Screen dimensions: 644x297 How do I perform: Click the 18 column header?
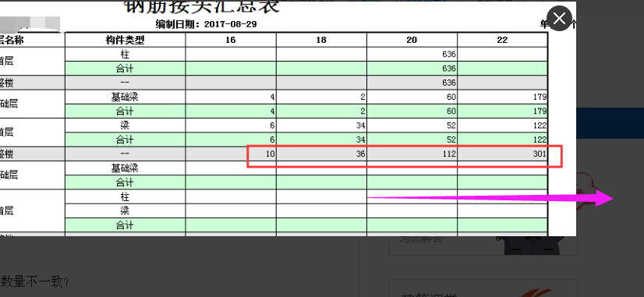pyautogui.click(x=321, y=40)
